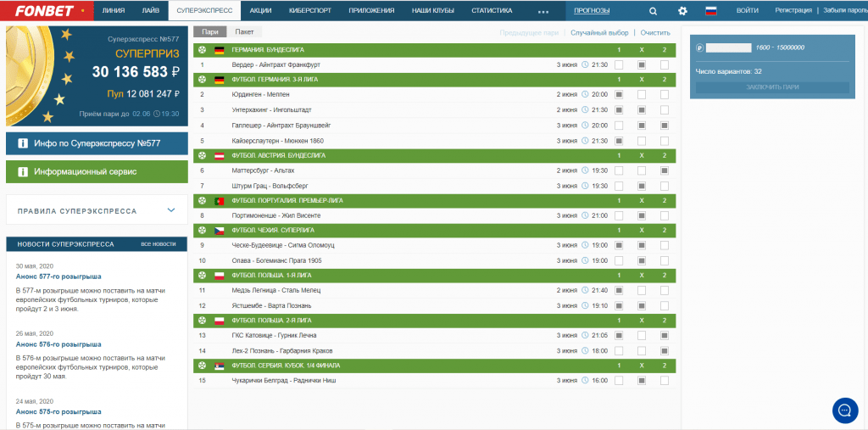
Task: Open settings gear icon in header
Action: (x=682, y=10)
